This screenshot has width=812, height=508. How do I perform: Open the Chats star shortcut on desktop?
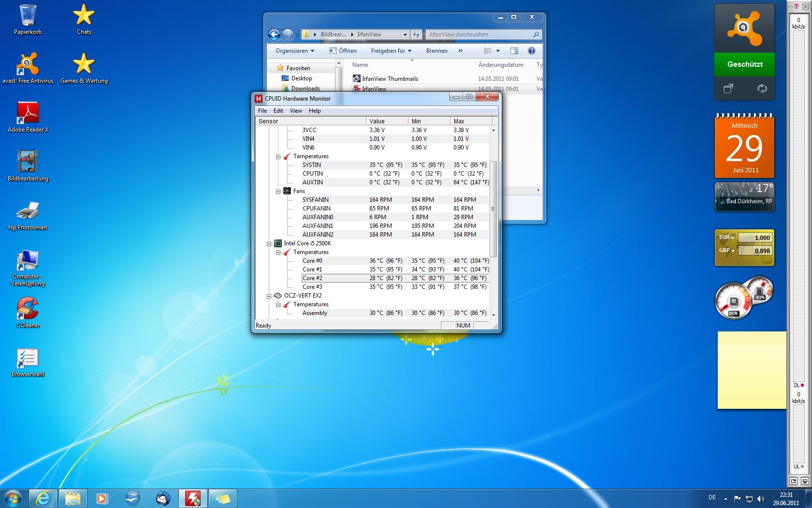point(84,19)
